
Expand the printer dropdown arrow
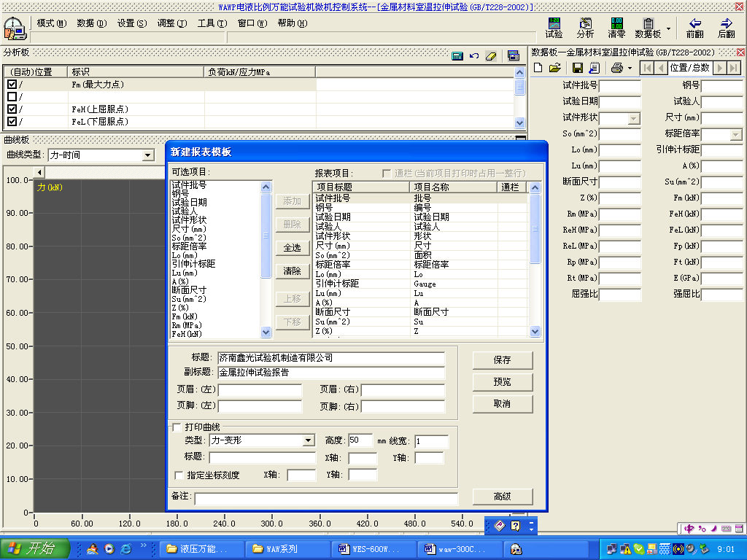[x=630, y=68]
